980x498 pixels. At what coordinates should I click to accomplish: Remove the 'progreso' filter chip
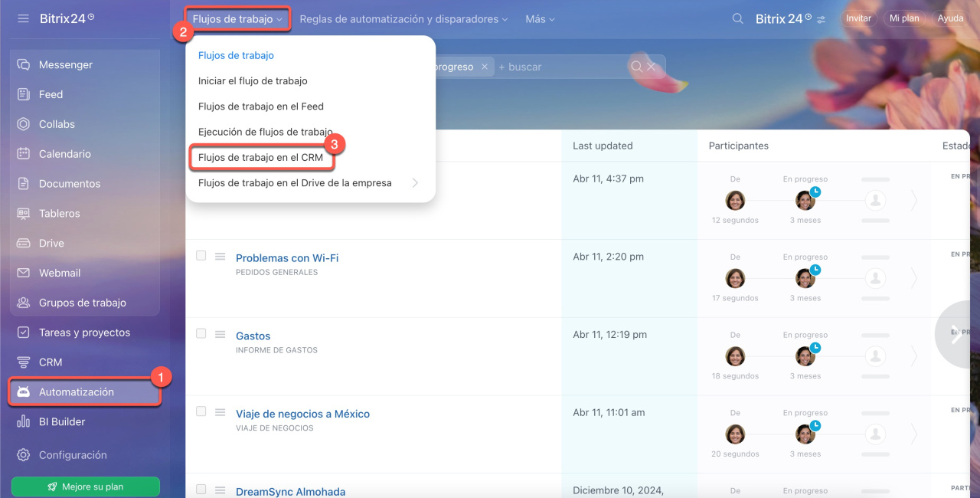(484, 67)
